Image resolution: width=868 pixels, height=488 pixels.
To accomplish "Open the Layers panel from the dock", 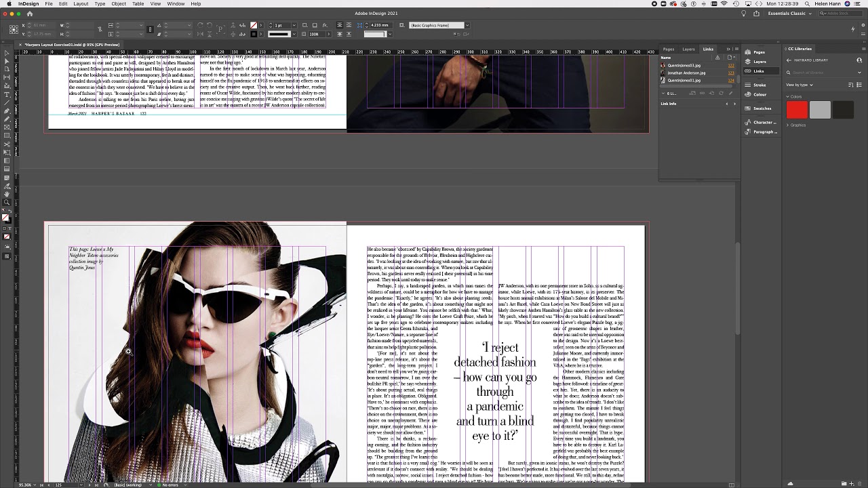I will pos(759,62).
